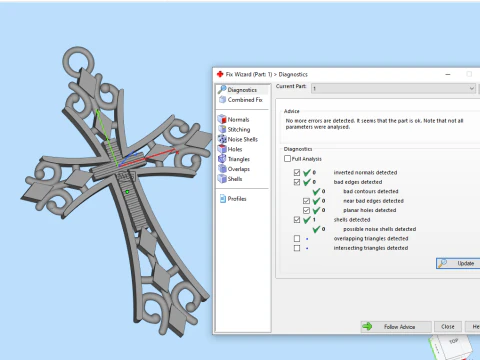
Task: Enable the overlapping triangles detected checkbox
Action: pyautogui.click(x=297, y=238)
